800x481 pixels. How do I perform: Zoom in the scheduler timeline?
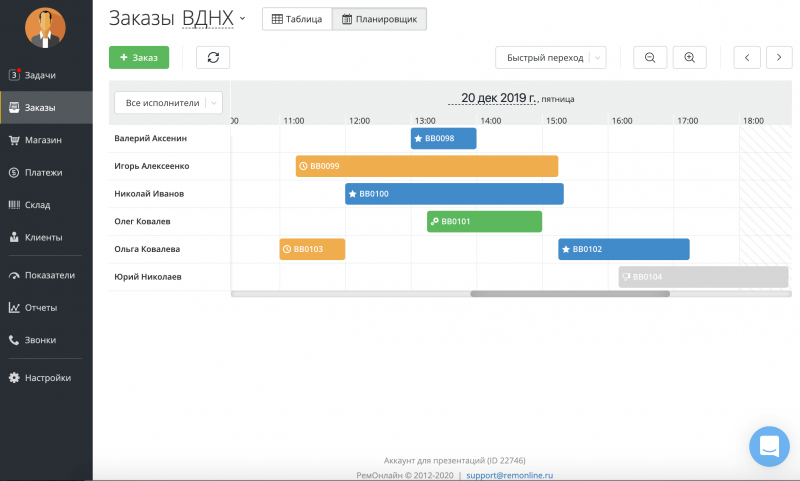click(689, 57)
